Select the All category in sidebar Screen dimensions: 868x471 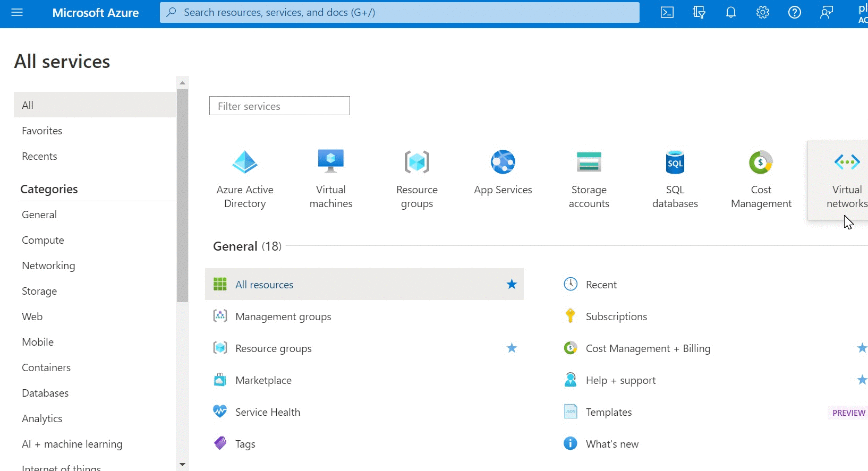point(95,105)
